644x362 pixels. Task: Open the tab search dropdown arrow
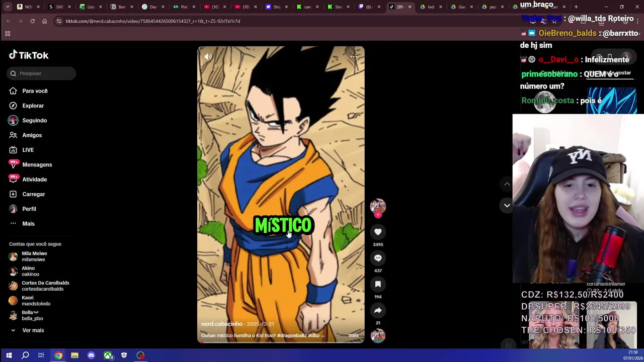click(7, 7)
